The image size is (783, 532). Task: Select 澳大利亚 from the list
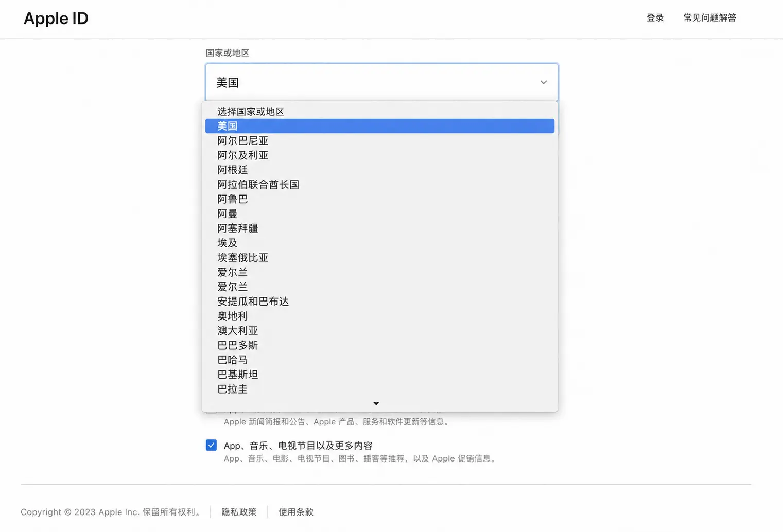(380, 331)
